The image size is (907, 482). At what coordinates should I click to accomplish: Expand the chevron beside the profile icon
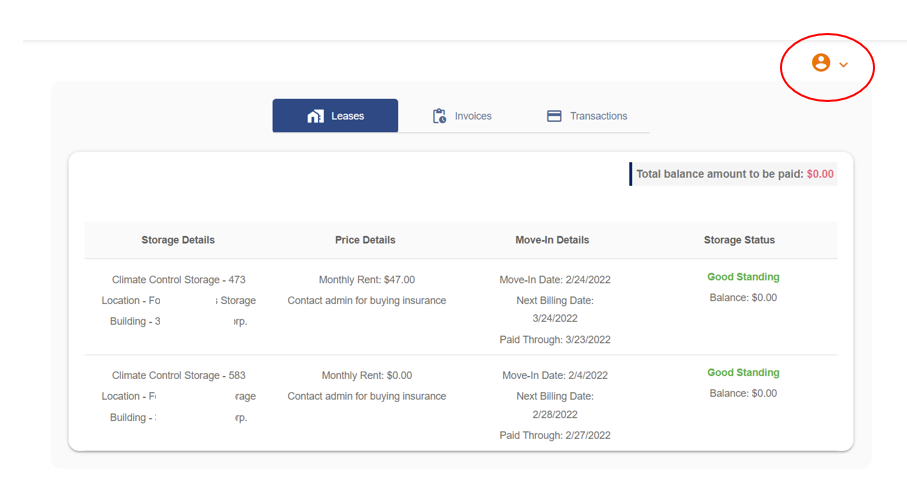pyautogui.click(x=843, y=65)
